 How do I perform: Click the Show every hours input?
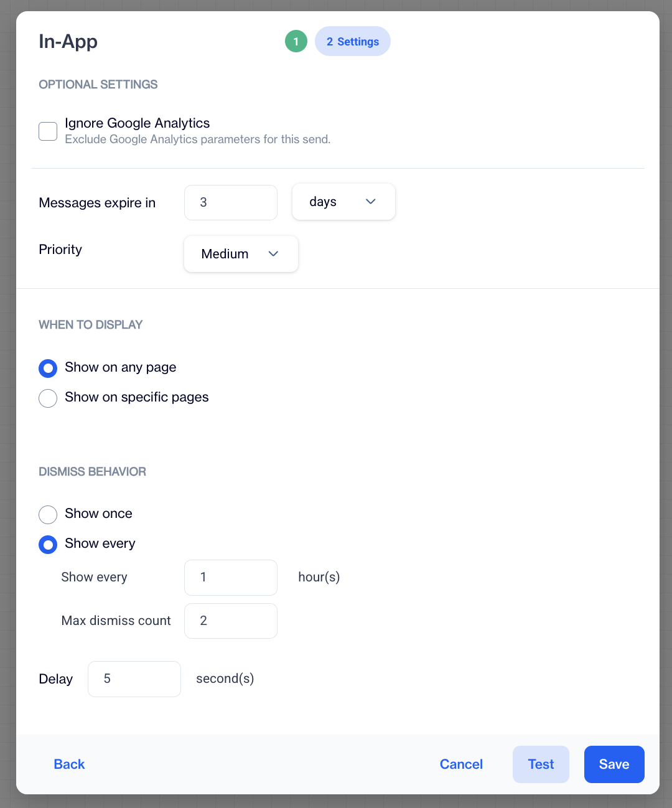[231, 578]
